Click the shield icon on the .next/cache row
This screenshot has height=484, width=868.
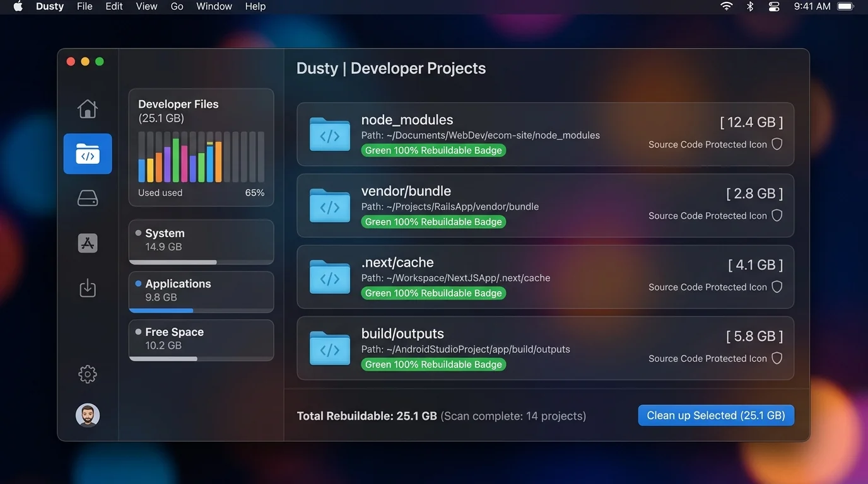pos(777,287)
